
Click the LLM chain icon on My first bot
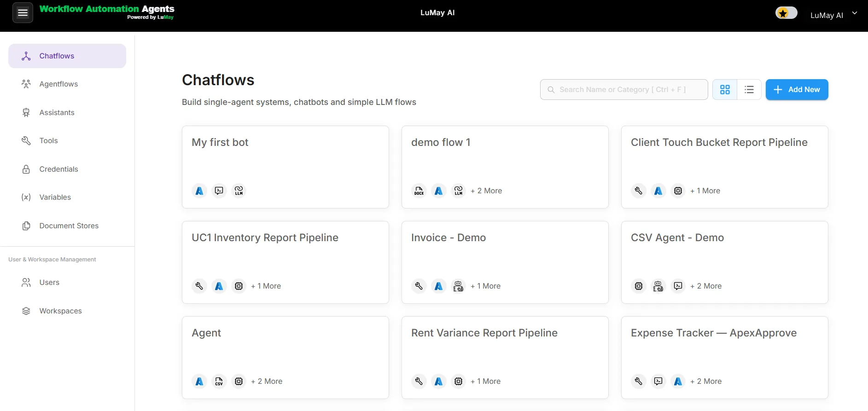[x=239, y=191]
